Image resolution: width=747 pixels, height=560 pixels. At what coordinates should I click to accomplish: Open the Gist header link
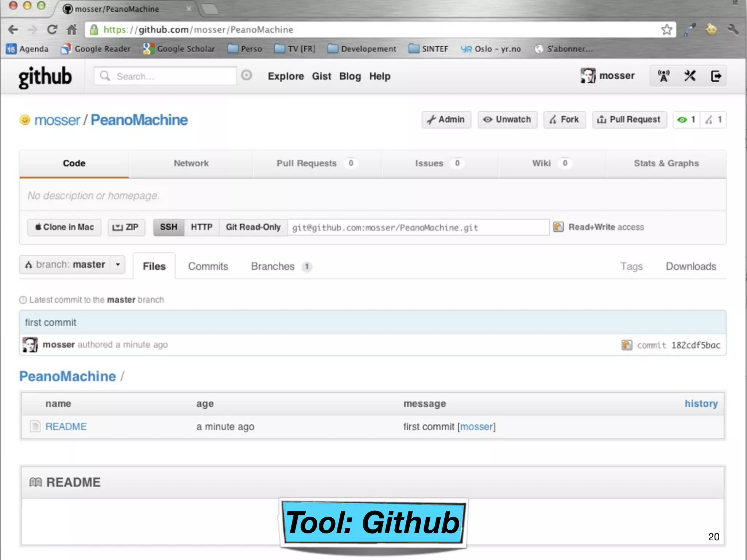point(321,76)
